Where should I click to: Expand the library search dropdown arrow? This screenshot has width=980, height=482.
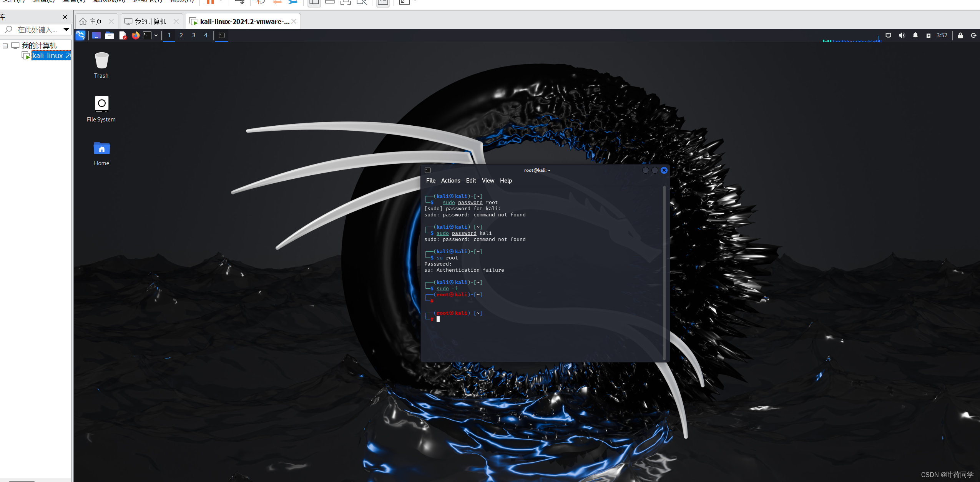(66, 30)
